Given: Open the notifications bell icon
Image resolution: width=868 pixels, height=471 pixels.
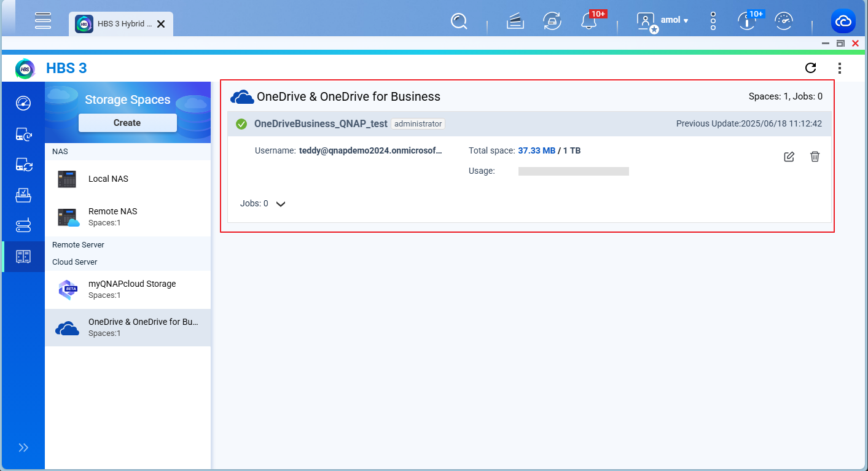Looking at the screenshot, I should 588,21.
